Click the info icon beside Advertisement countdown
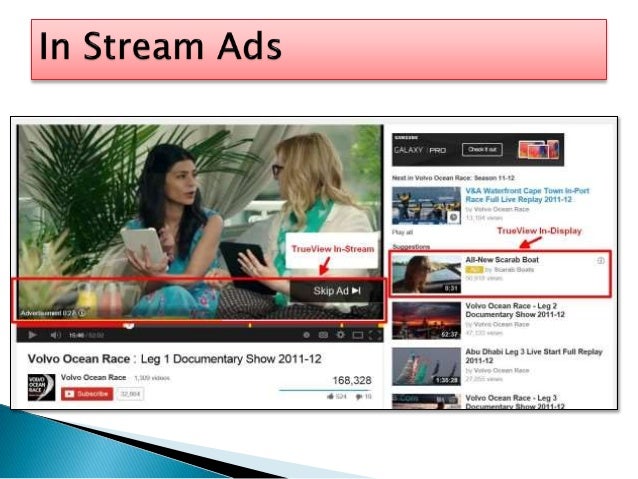This screenshot has height=479, width=638. click(82, 313)
